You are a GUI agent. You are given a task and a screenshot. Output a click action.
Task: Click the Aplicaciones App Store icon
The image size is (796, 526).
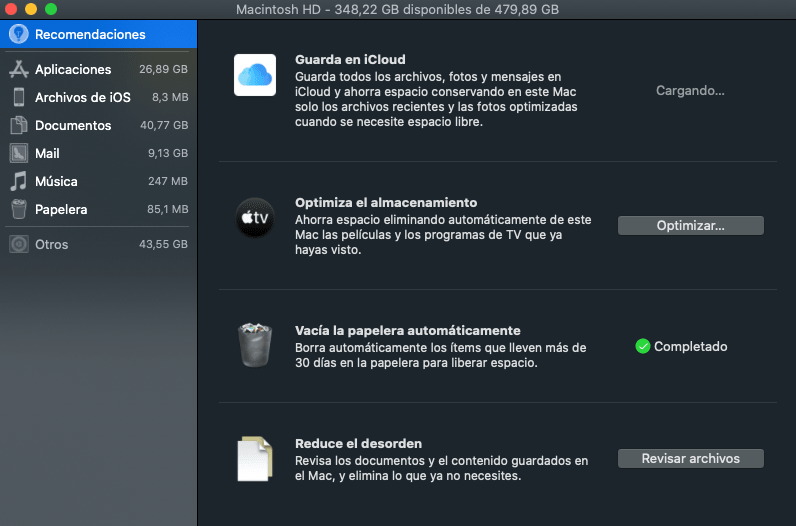19,69
